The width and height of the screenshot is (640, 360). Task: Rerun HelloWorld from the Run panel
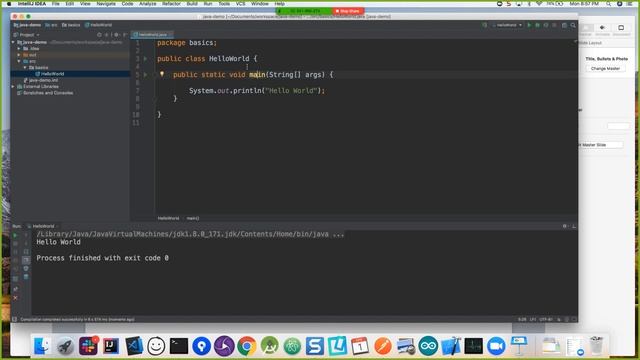pyautogui.click(x=16, y=236)
